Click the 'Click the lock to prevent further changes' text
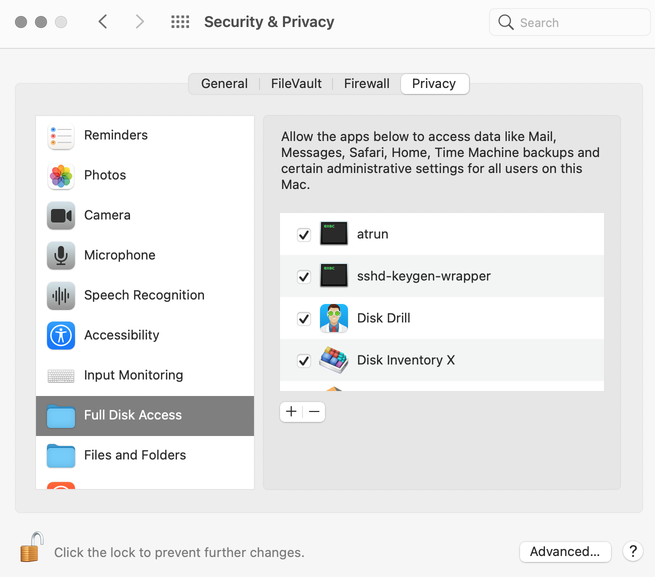 [x=179, y=552]
